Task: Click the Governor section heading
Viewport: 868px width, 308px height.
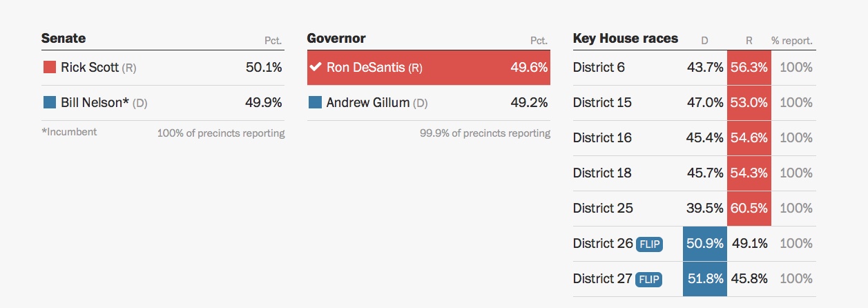Action: coord(336,39)
